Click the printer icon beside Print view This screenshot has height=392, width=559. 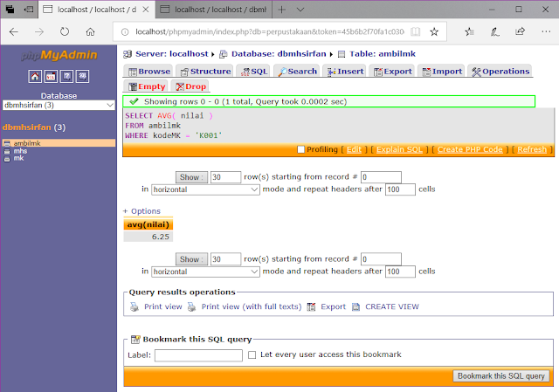(x=135, y=306)
